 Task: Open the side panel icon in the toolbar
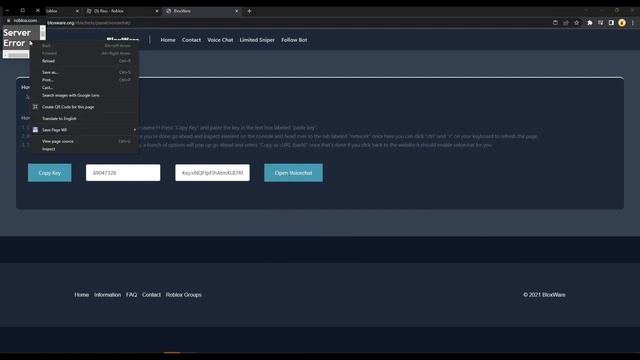click(x=611, y=23)
